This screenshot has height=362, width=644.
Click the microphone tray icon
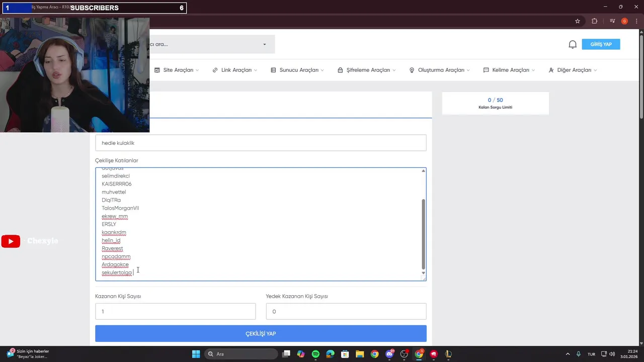(579, 354)
